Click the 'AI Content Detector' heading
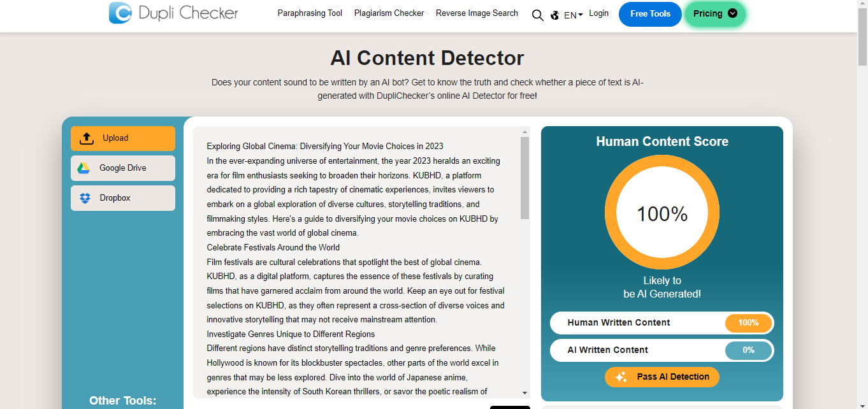 point(427,58)
